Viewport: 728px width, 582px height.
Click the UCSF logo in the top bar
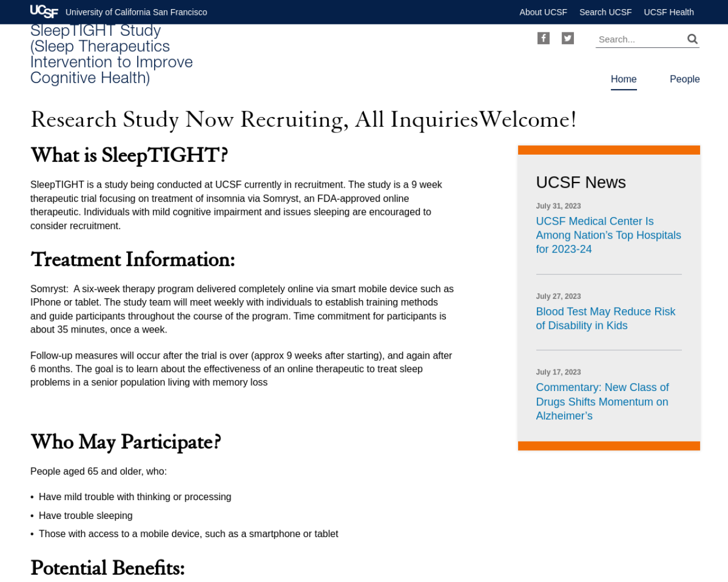tap(44, 12)
